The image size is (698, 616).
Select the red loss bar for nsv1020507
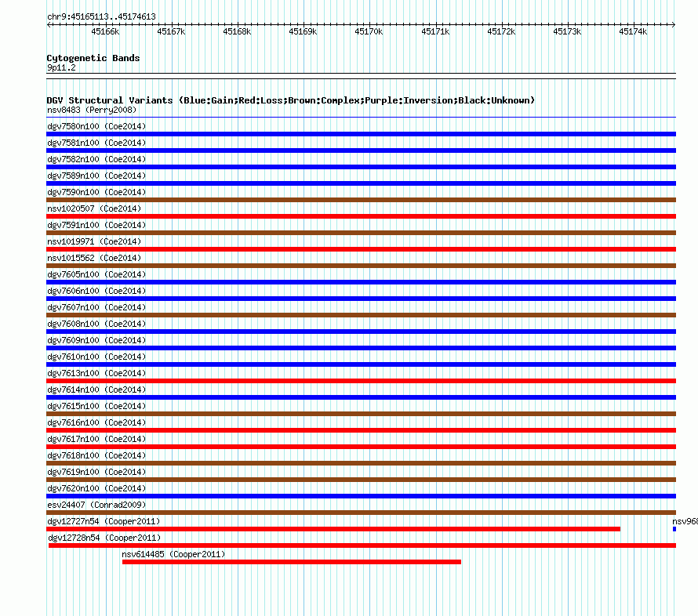[361, 216]
